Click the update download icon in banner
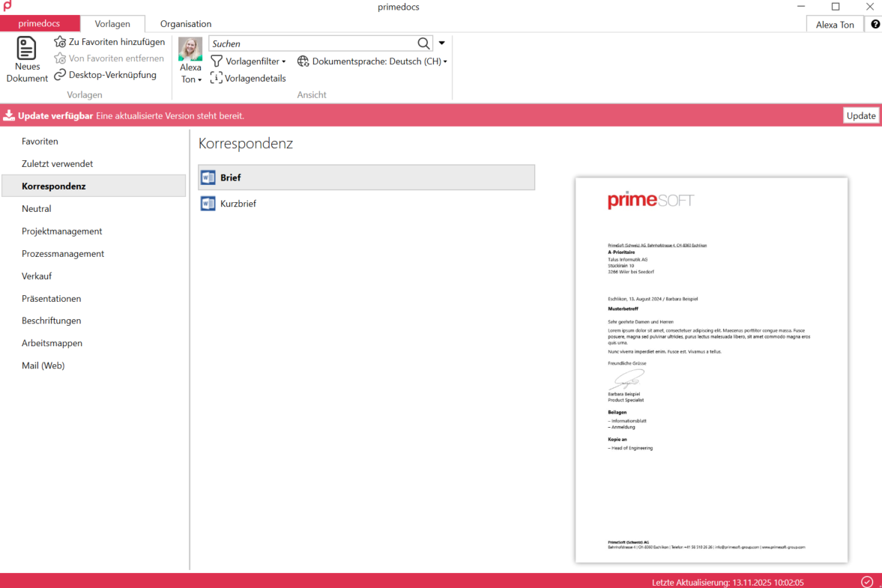Screen dimensions: 882x588 point(9,116)
